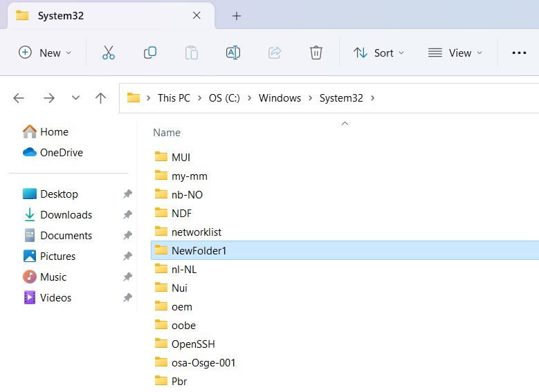Expand chevron after OS (C:) in address bar
Viewport: 539px width, 392px height.
250,98
